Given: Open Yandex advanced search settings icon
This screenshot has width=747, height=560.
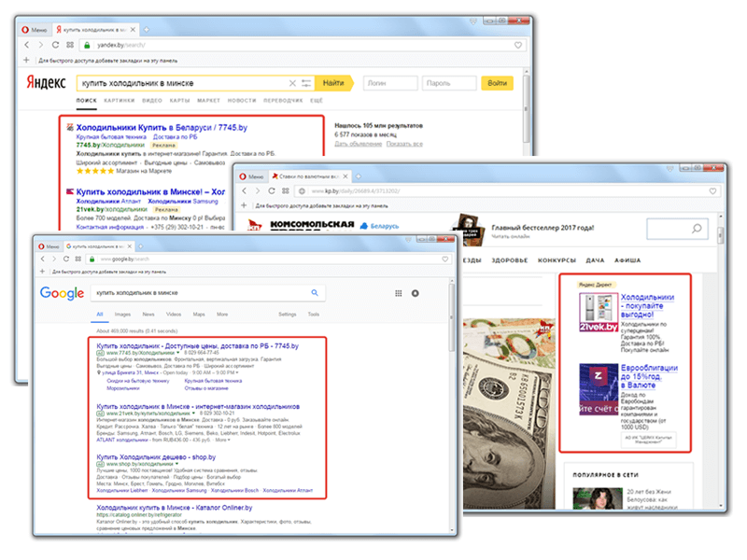Looking at the screenshot, I should [306, 83].
